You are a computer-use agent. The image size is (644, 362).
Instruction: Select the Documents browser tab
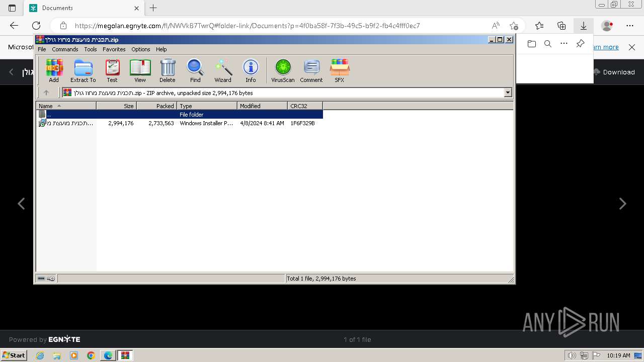(x=83, y=8)
